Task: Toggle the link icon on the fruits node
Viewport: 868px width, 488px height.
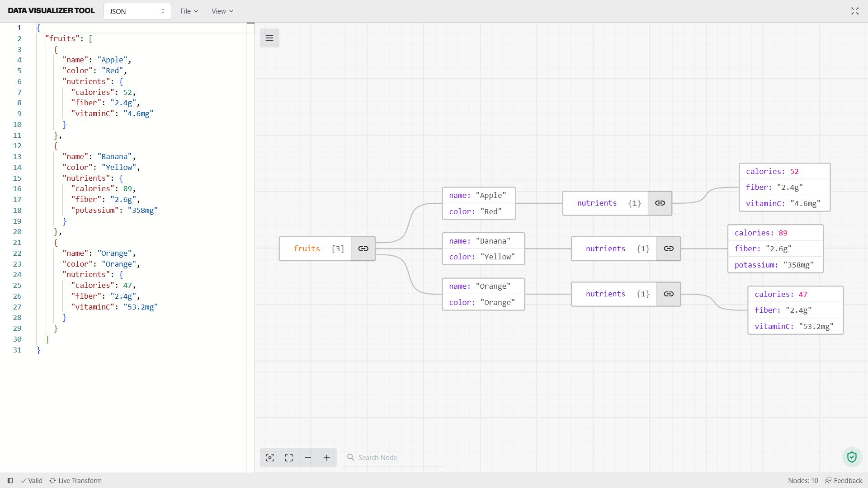Action: (363, 249)
